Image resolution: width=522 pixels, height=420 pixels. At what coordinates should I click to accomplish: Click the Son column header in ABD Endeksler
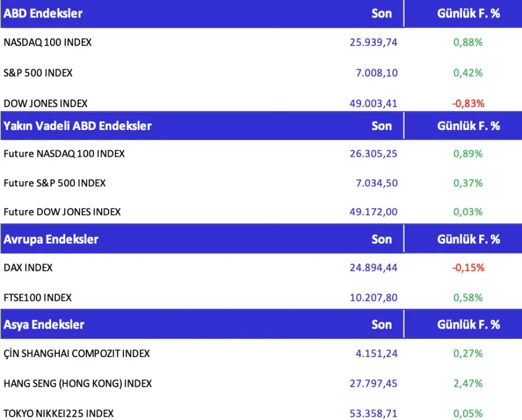pyautogui.click(x=381, y=14)
